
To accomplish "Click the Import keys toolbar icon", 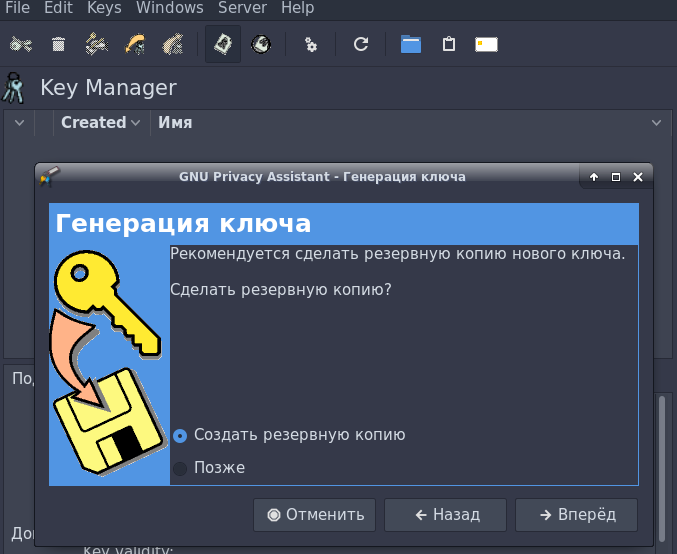I will 135,44.
